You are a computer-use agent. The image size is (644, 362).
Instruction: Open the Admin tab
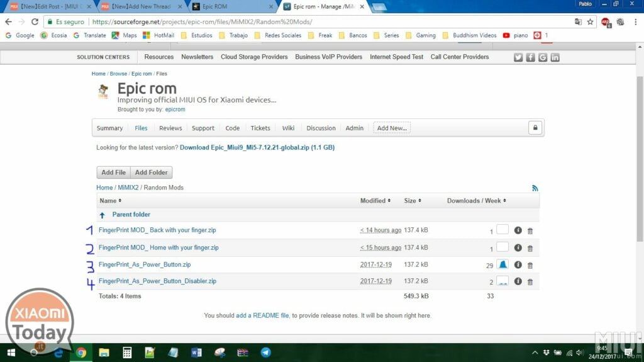coord(355,128)
